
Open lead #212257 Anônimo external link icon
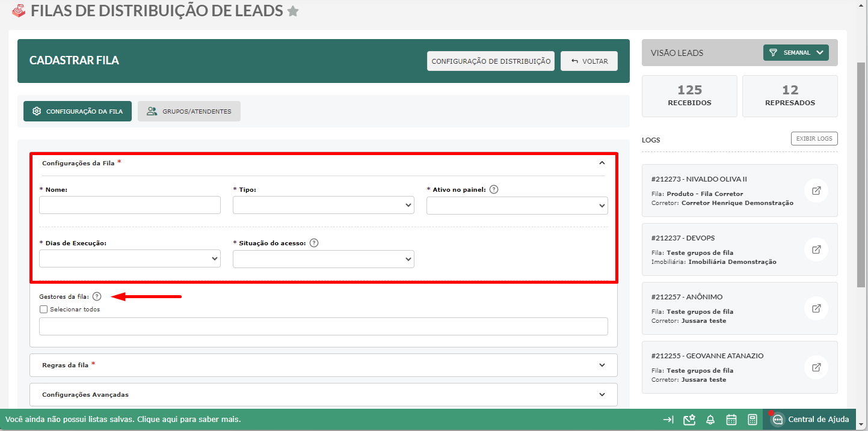click(816, 308)
